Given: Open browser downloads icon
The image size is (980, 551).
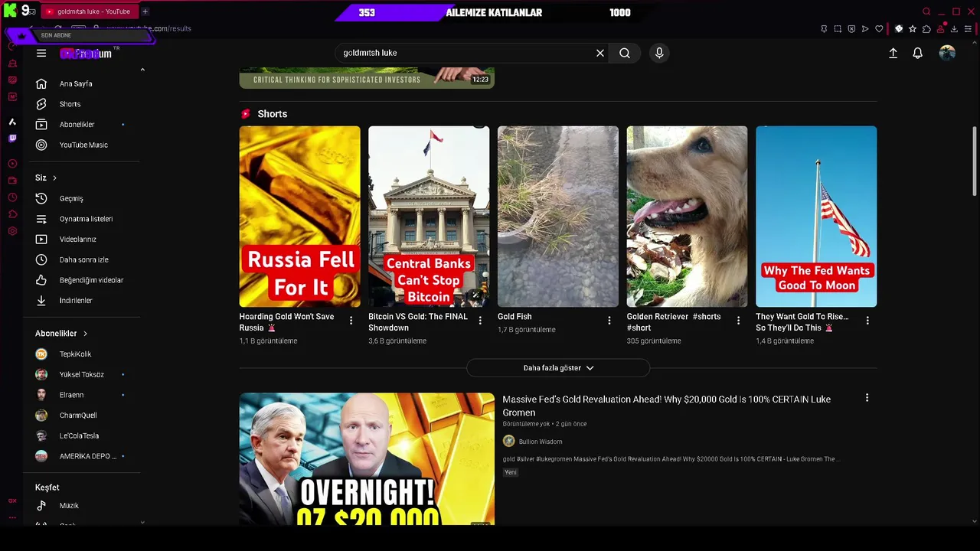Looking at the screenshot, I should [x=954, y=29].
